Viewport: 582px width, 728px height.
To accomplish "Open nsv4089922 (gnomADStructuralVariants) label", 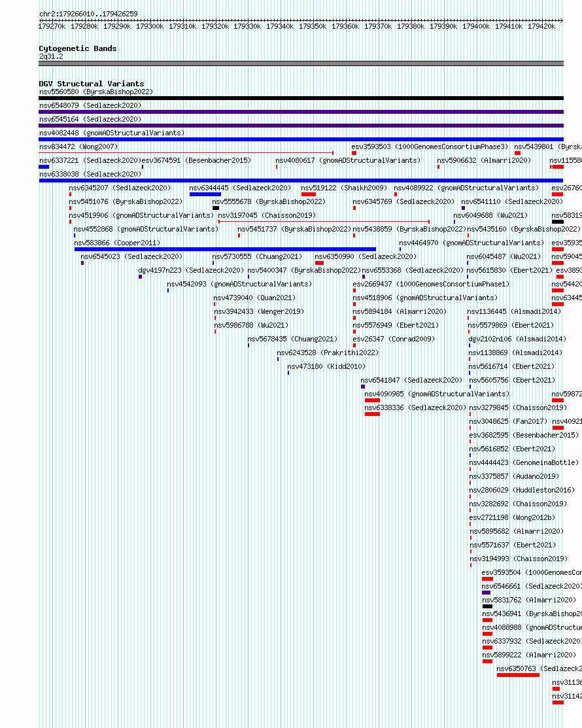I will [466, 188].
